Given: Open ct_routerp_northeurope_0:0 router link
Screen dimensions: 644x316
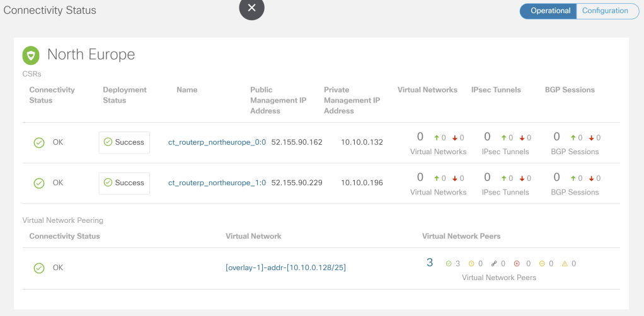Looking at the screenshot, I should click(x=217, y=142).
